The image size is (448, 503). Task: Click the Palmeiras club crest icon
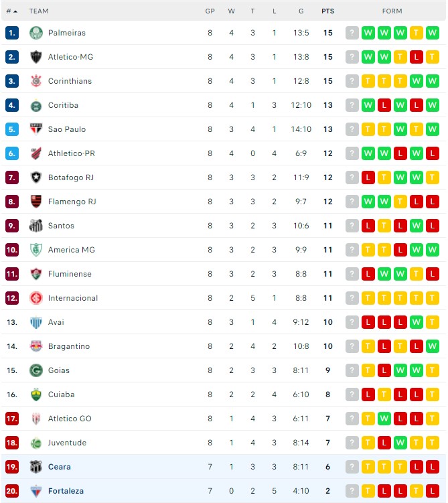[36, 33]
